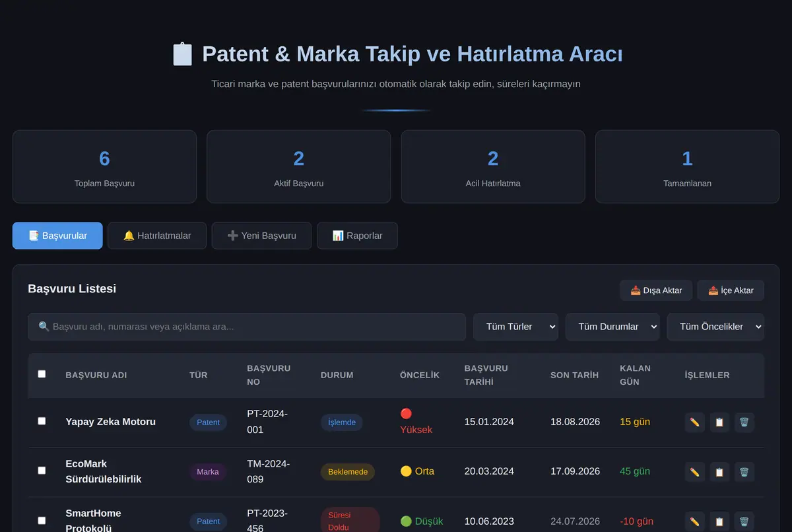792x532 pixels.
Task: Click the application date 20.03.2024
Action: tap(489, 471)
